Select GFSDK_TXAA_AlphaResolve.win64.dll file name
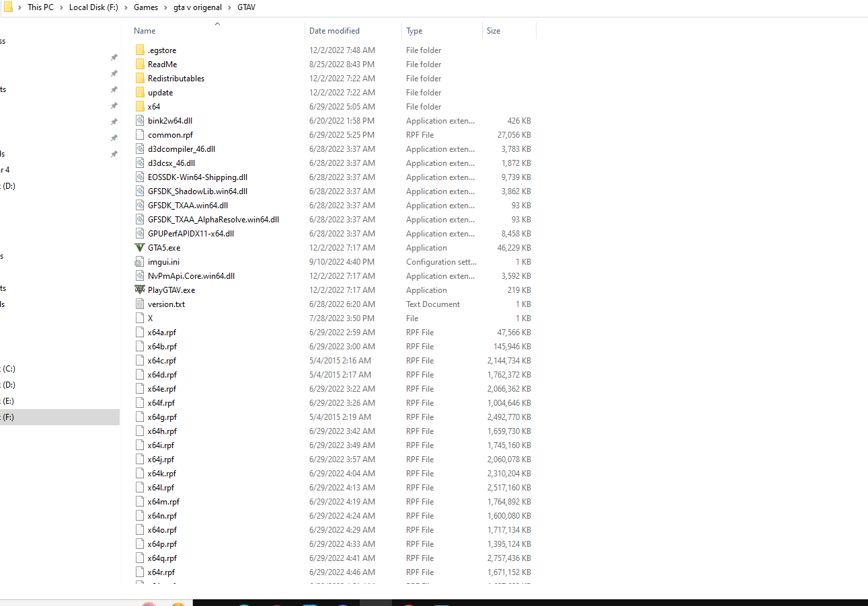The height and width of the screenshot is (606, 868). (213, 219)
